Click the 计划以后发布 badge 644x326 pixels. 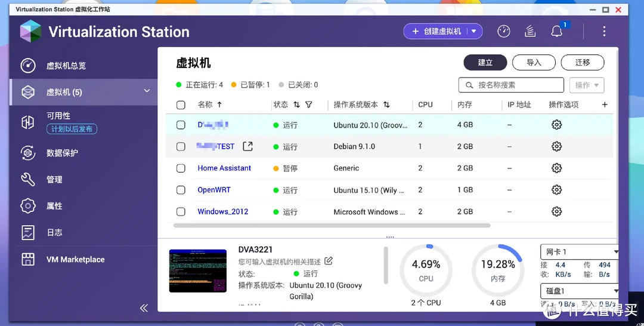(x=72, y=129)
